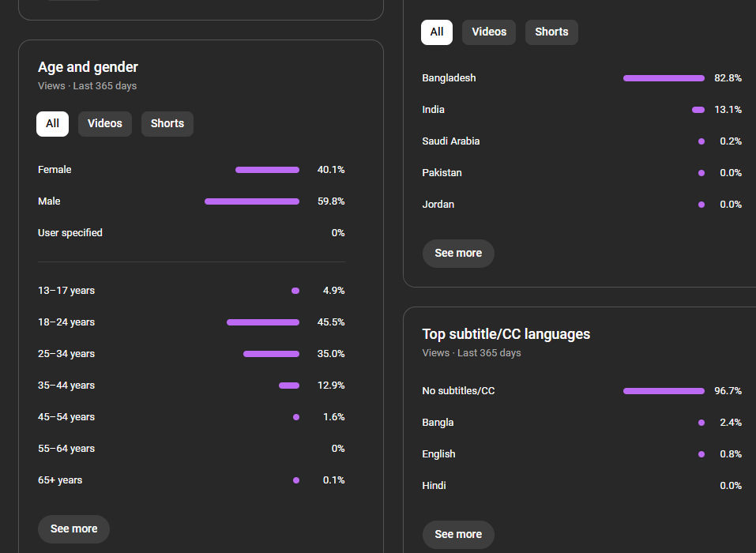Click the 45–54 years label
756x553 pixels.
click(66, 417)
